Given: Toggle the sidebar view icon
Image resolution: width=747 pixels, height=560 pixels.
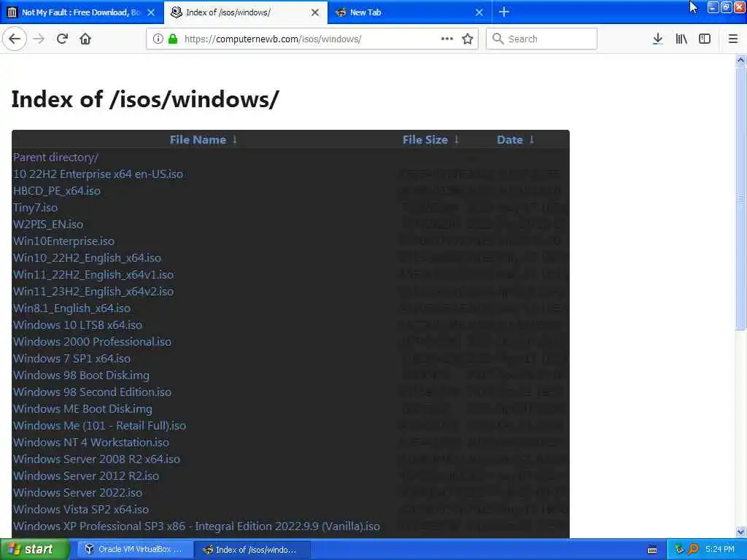Looking at the screenshot, I should [705, 39].
